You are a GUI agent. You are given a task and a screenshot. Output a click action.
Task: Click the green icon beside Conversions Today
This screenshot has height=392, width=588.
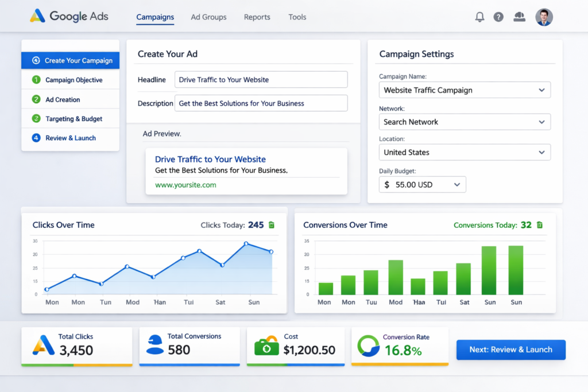pyautogui.click(x=539, y=225)
